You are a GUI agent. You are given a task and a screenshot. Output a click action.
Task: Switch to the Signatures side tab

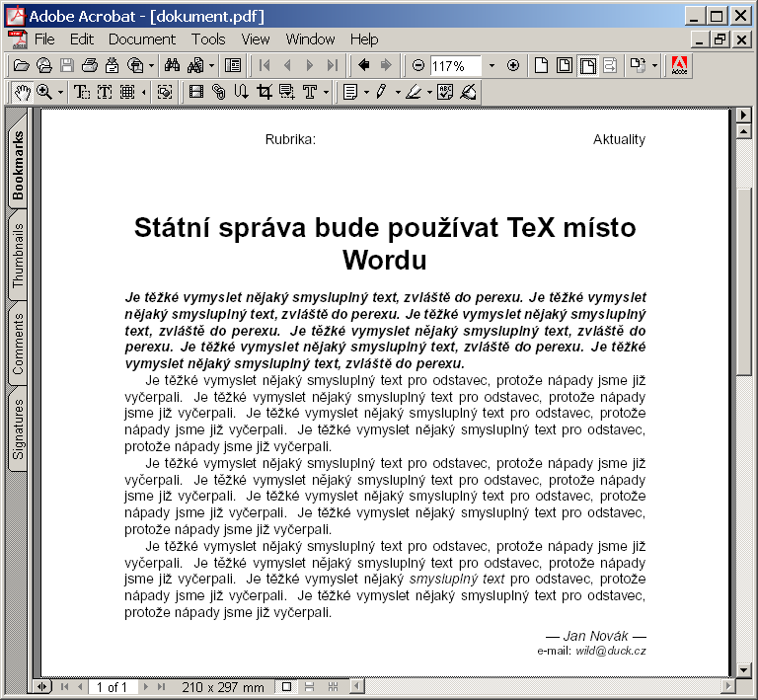click(x=18, y=429)
